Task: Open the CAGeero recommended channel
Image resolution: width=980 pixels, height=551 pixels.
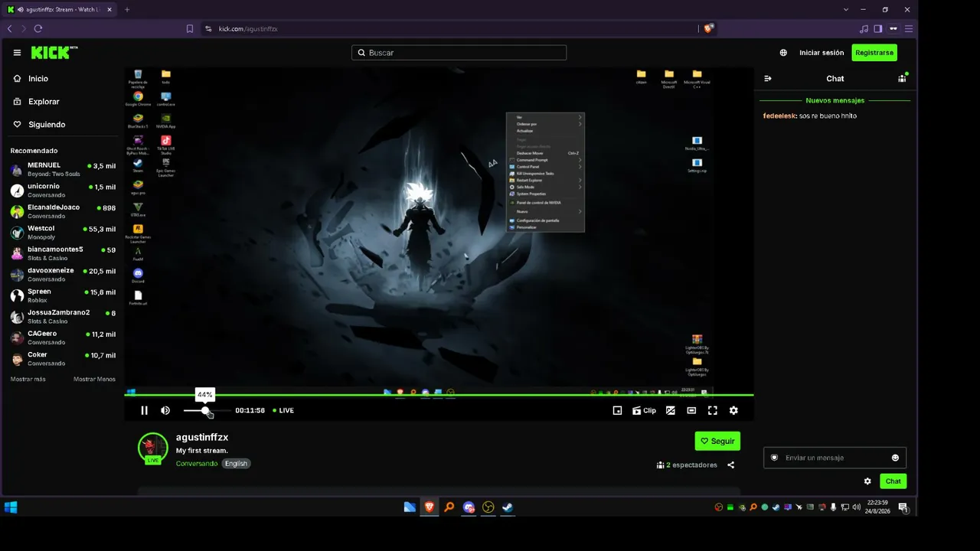Action: click(63, 337)
